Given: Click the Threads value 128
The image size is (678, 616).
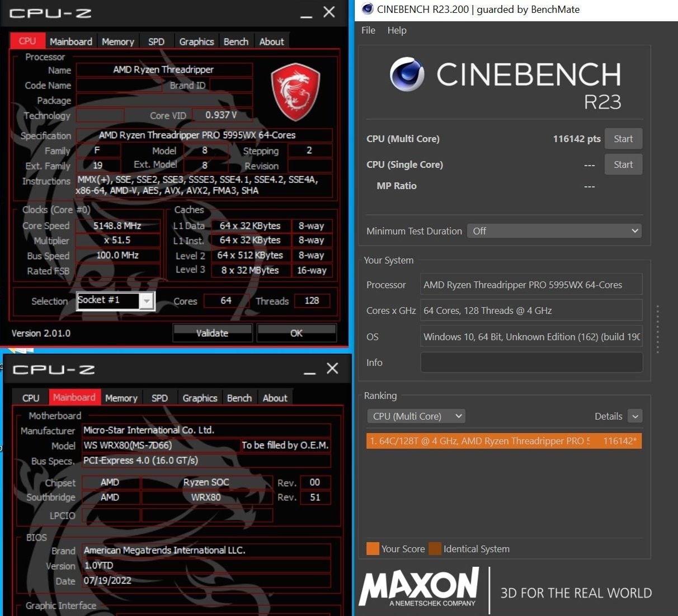Looking at the screenshot, I should click(x=312, y=301).
